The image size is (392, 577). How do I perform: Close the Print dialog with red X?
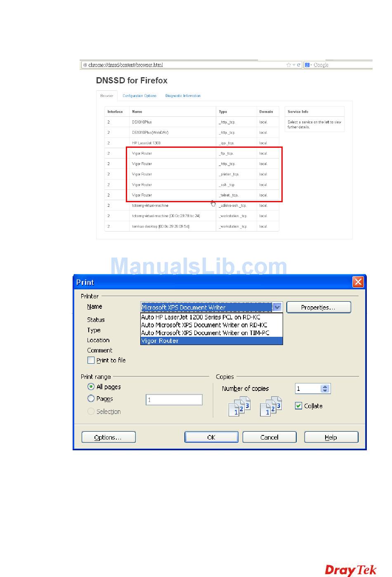358,282
